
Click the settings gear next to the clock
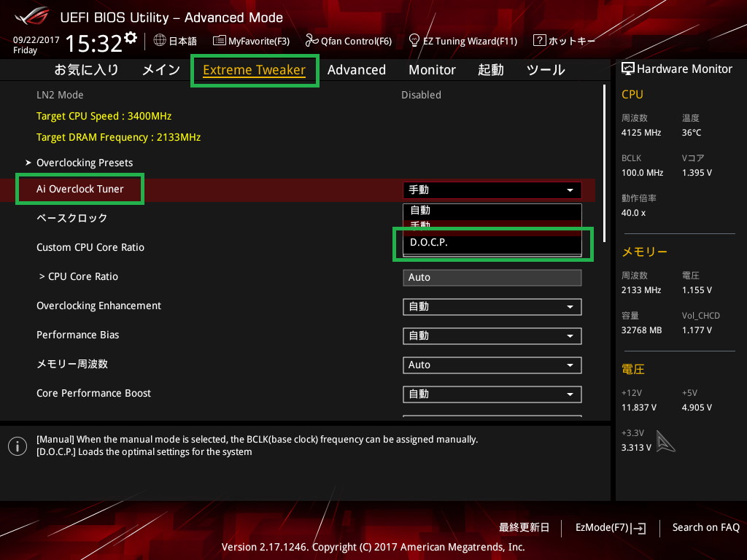point(131,37)
